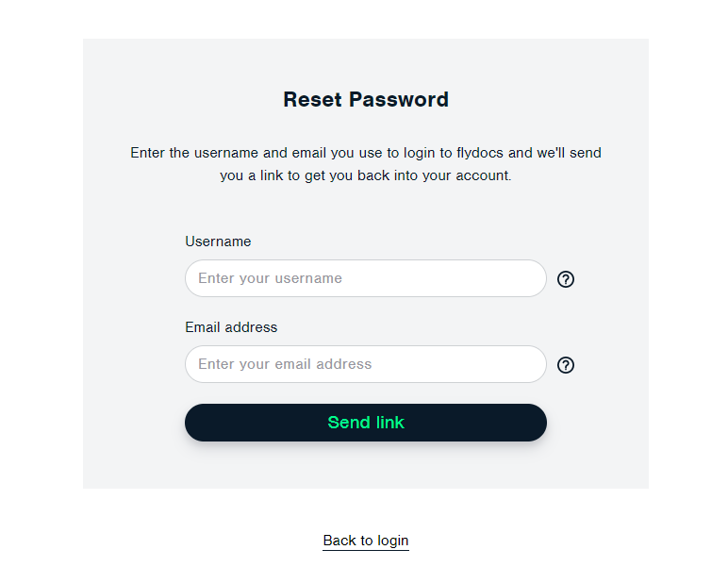
Task: Click the instruction line ending 'into your account.'
Action: point(366,175)
